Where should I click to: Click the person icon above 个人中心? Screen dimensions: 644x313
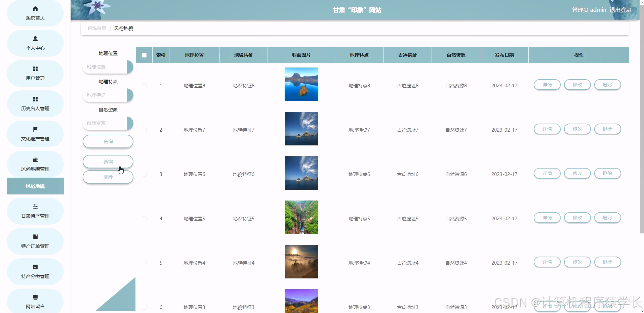[35, 39]
